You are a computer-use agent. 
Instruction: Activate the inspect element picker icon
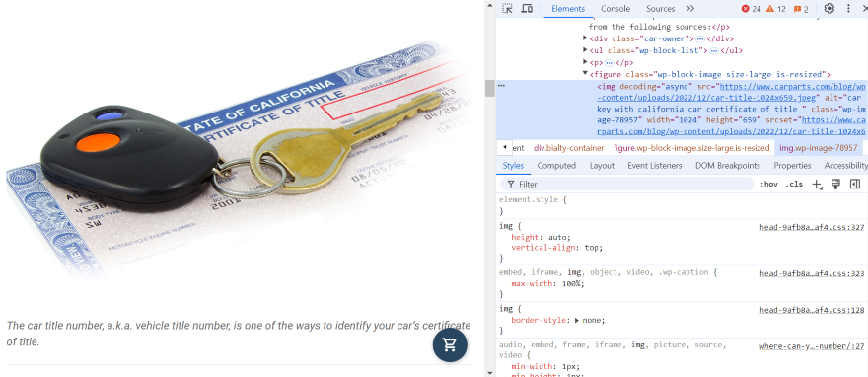pos(507,8)
